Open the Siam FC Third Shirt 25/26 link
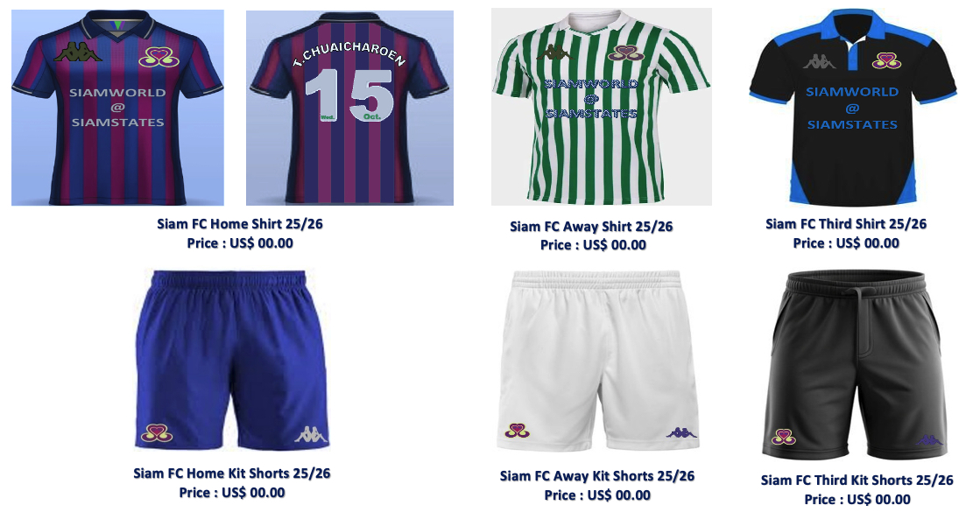 click(x=846, y=223)
